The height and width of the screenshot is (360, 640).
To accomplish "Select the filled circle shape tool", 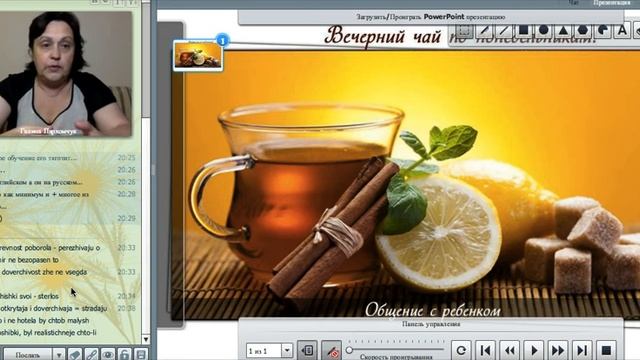I will pos(543,31).
